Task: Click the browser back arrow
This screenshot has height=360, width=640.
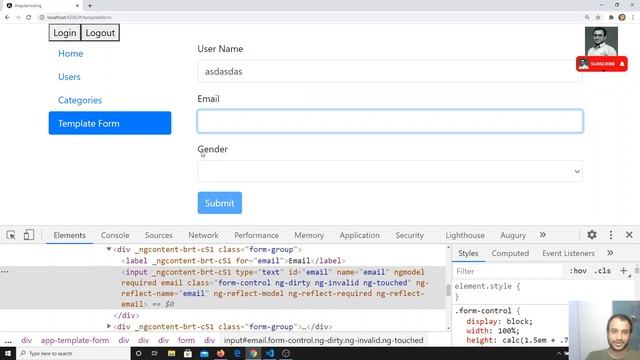Action: [x=7, y=18]
